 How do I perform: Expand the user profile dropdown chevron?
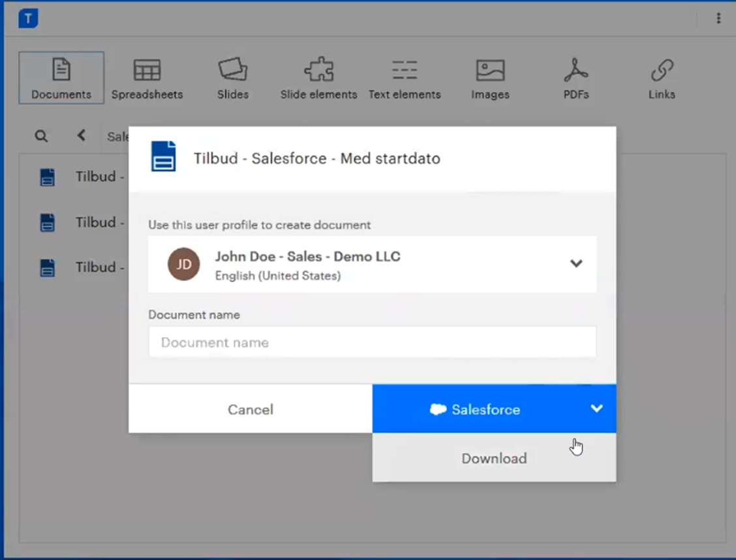pos(576,263)
